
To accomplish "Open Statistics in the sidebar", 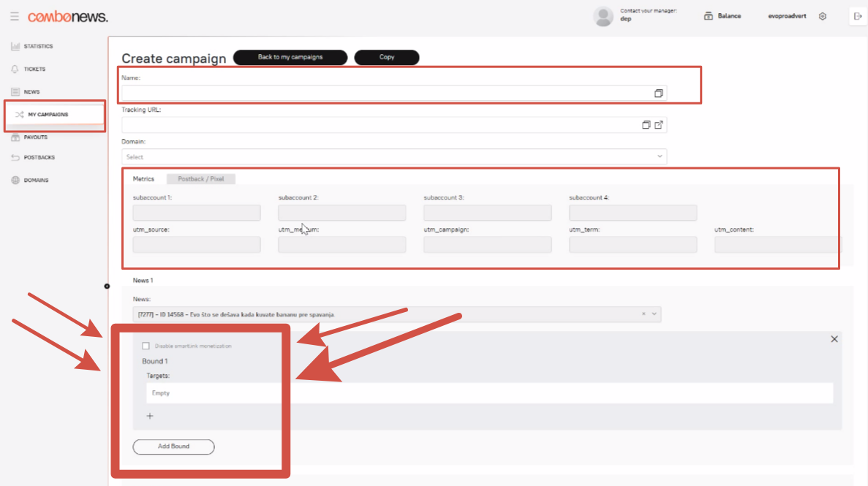I will pyautogui.click(x=38, y=47).
